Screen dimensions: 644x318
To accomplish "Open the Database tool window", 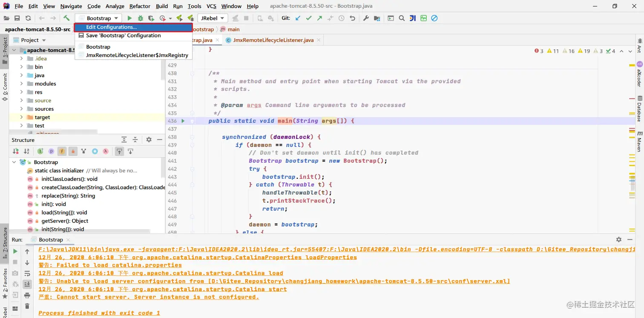I will point(639,109).
